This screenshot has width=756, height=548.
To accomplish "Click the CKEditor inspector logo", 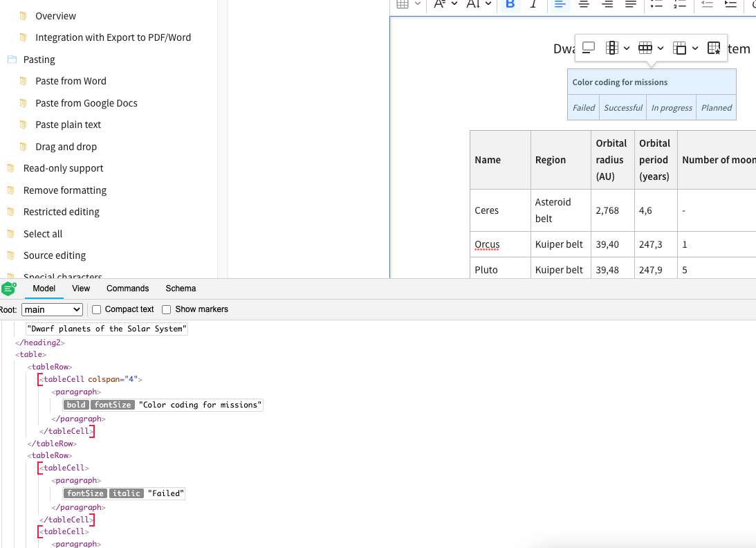I will click(10, 289).
